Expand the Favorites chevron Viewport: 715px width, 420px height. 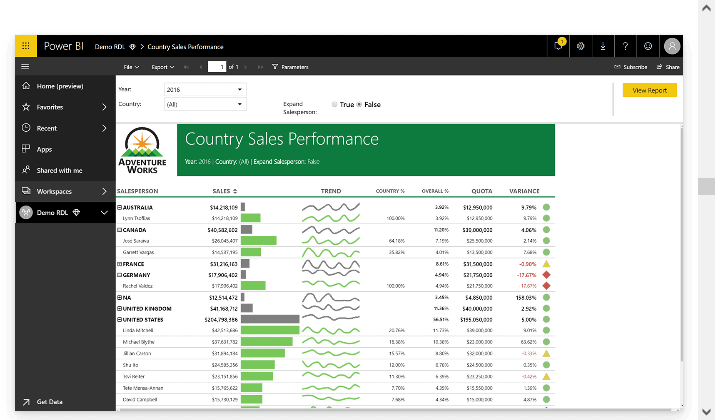[104, 107]
